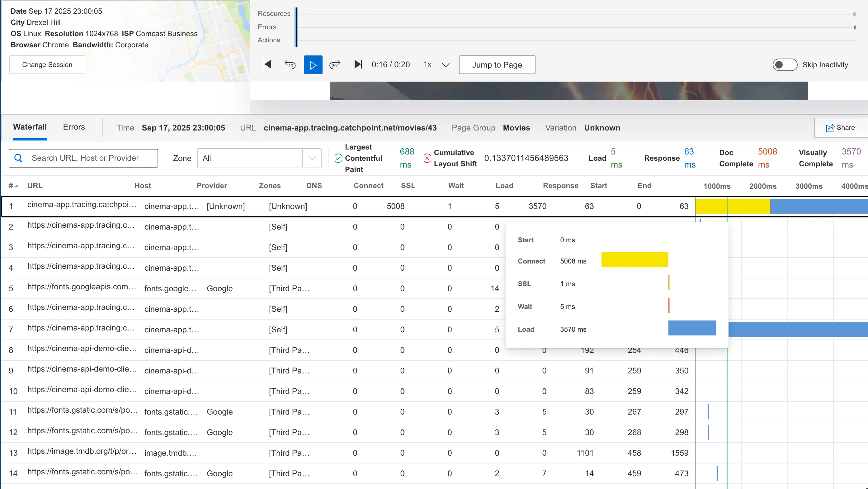This screenshot has height=489, width=868.
Task: Click the Cumulative Layout Shift fail icon
Action: [x=427, y=158]
